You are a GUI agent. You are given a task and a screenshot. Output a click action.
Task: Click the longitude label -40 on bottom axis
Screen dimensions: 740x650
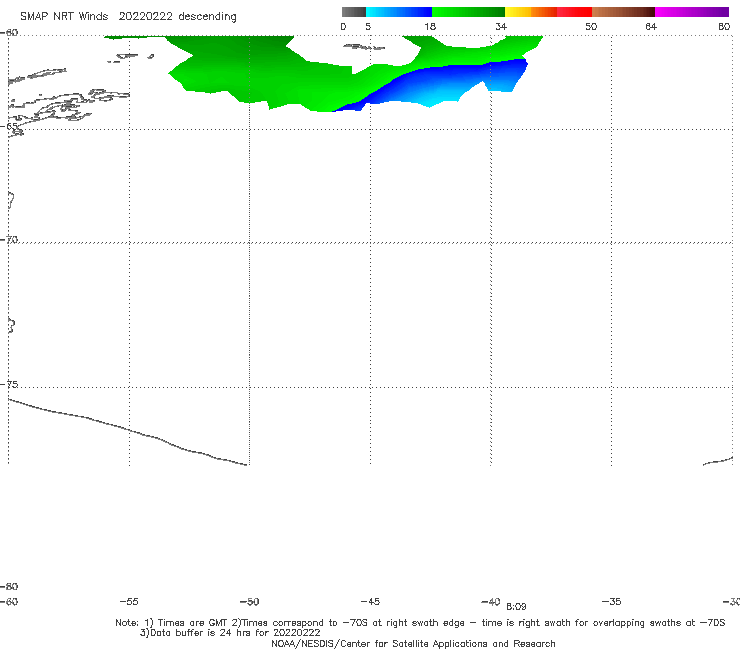point(491,601)
